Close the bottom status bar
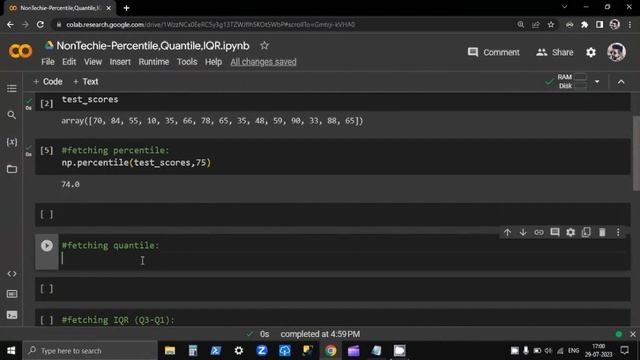 point(633,334)
